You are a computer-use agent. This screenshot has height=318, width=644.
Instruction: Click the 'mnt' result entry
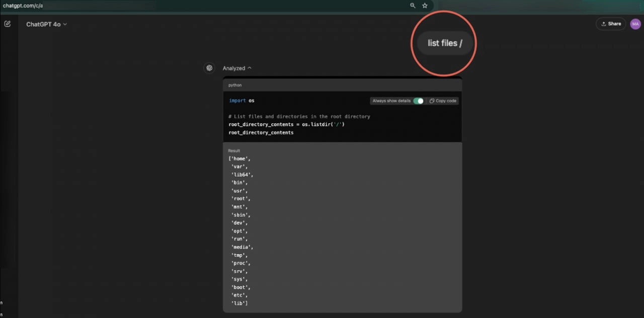[239, 207]
